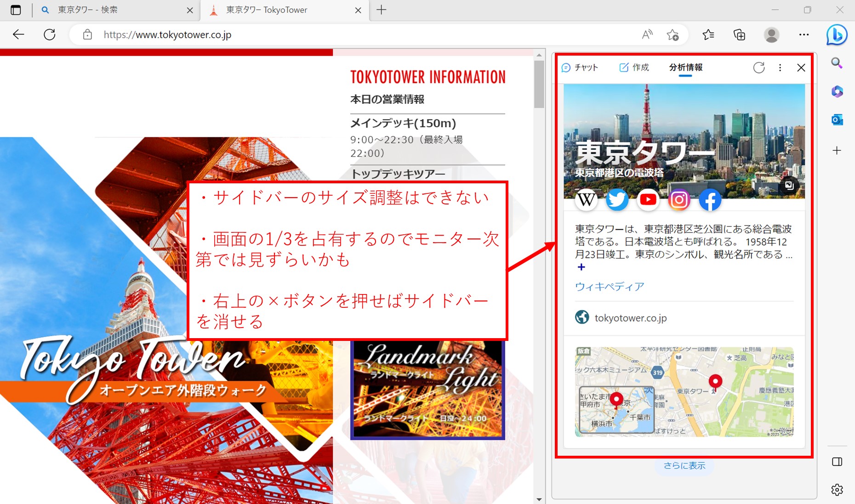Open the tab actions menu icon
Screen dimensions: 855x504
click(x=16, y=10)
